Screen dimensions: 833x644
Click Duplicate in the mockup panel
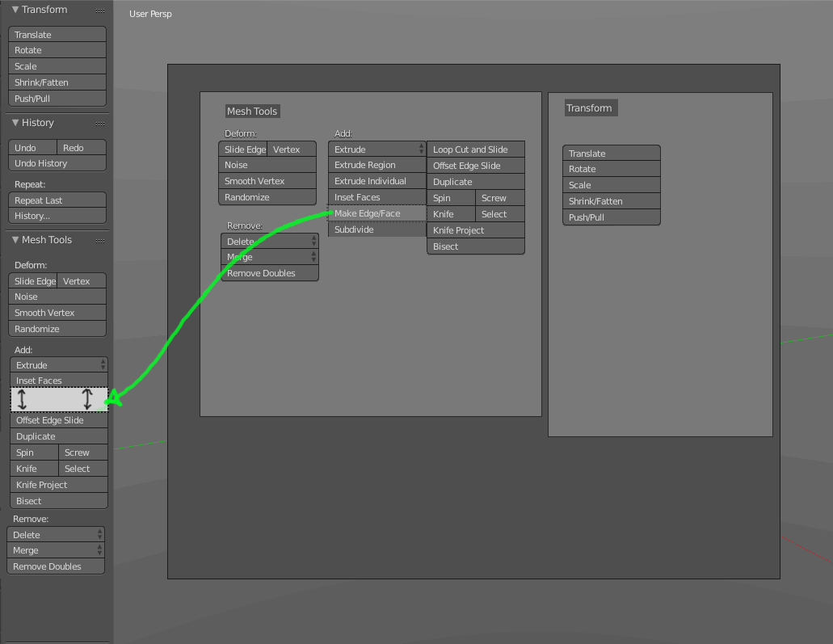[x=476, y=182]
